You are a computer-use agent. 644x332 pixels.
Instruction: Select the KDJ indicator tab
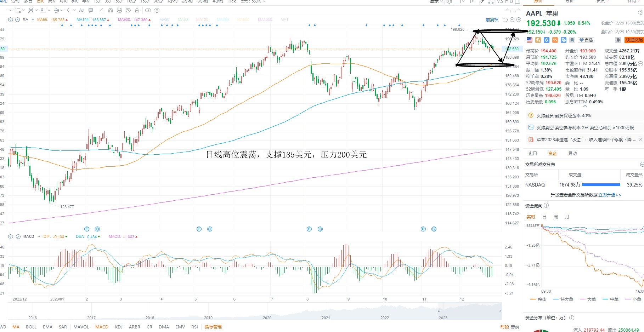click(x=119, y=327)
